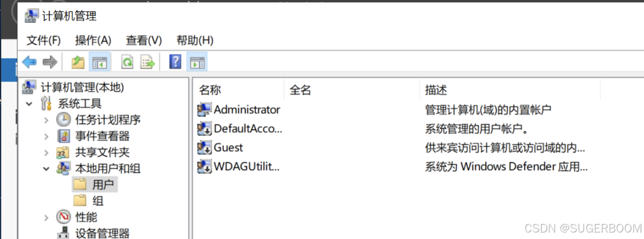
Task: Select the 组 tree label
Action: click(98, 201)
